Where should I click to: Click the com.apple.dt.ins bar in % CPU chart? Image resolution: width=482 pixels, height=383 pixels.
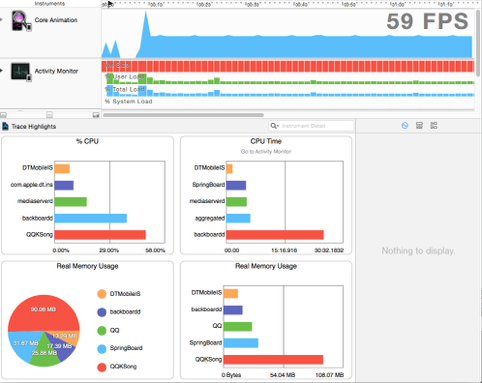(x=64, y=185)
